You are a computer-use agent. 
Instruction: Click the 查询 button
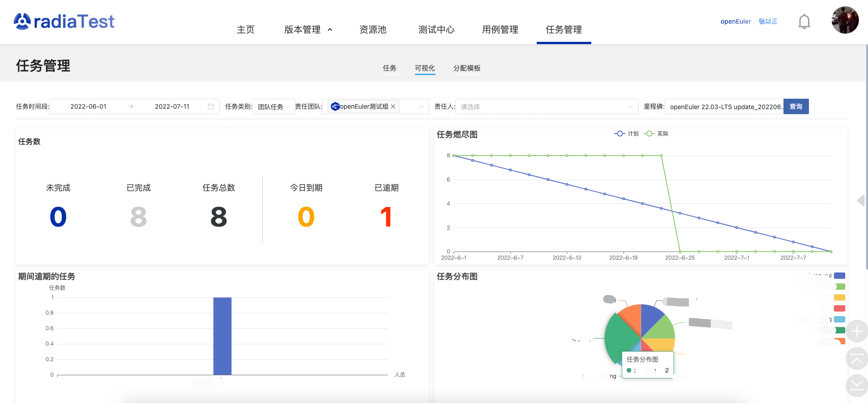[x=796, y=106]
